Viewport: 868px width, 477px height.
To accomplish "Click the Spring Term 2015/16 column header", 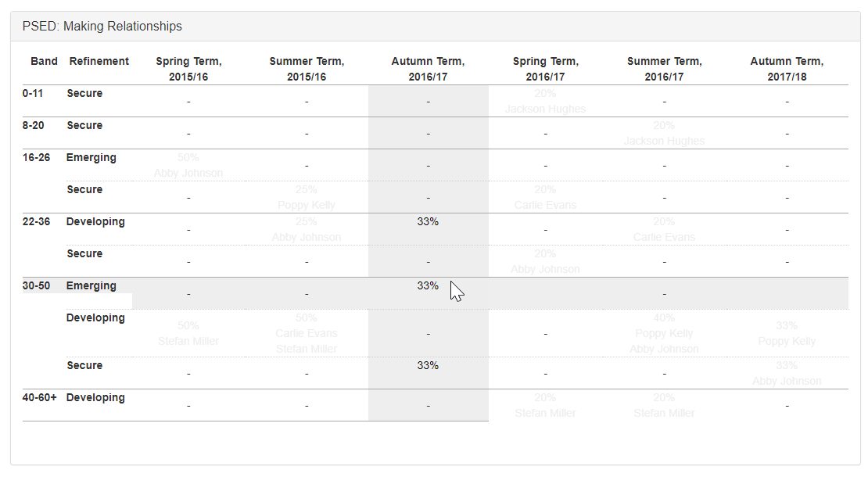I will (x=188, y=69).
